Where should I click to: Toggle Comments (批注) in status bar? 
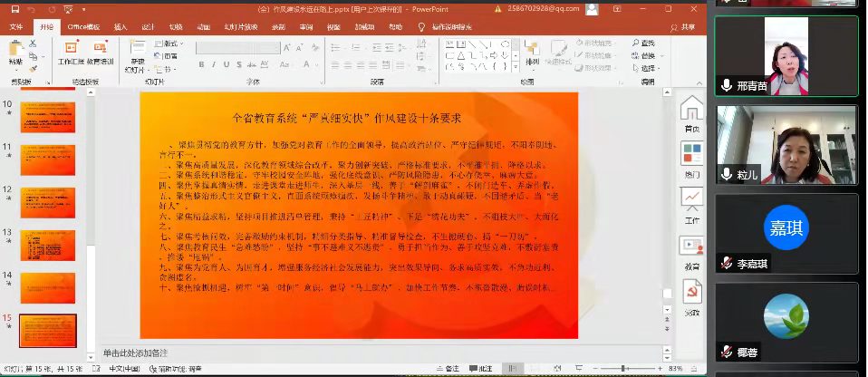click(x=480, y=369)
